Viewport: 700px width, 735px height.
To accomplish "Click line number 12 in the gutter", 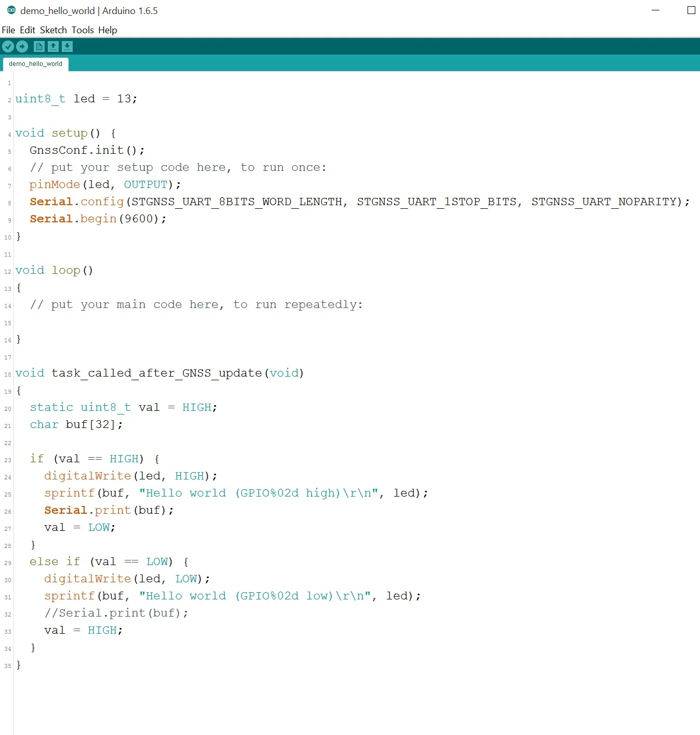I will [x=8, y=271].
